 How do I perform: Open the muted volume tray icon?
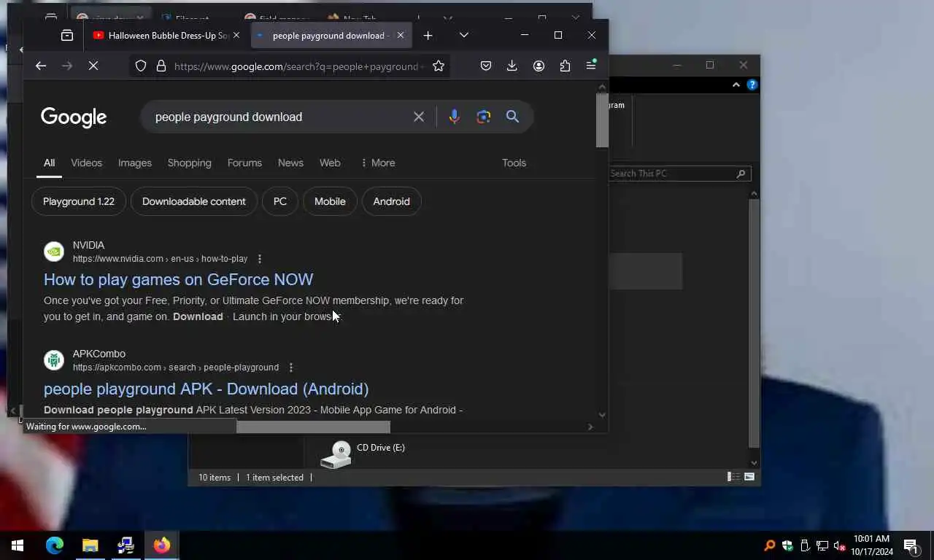839,545
